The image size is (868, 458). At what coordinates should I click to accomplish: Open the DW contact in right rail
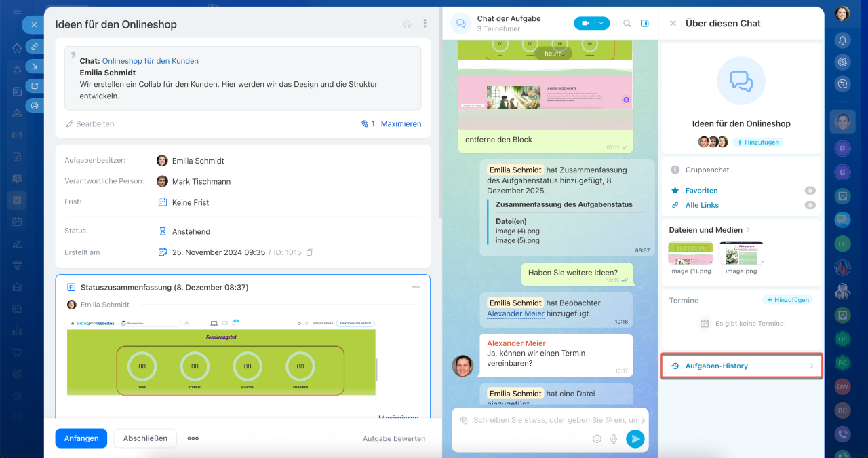(x=842, y=387)
